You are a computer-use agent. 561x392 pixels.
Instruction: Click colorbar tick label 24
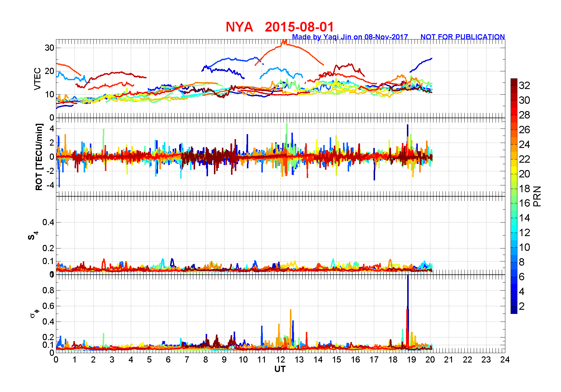pos(524,144)
